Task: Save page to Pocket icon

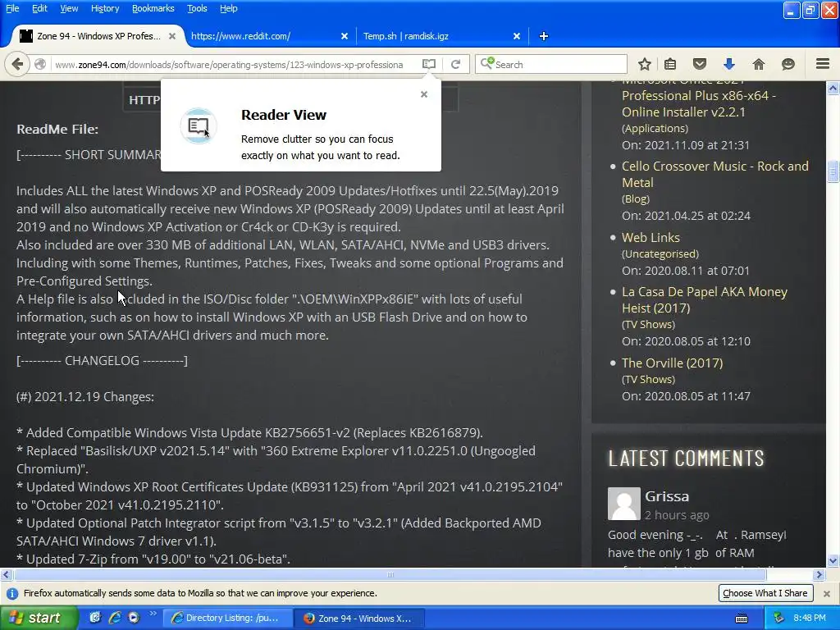Action: (x=700, y=64)
